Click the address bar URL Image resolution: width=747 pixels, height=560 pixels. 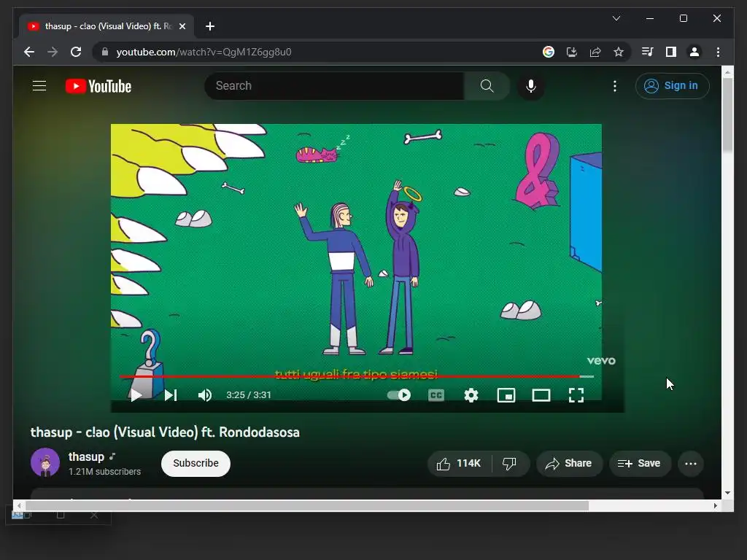pyautogui.click(x=204, y=52)
